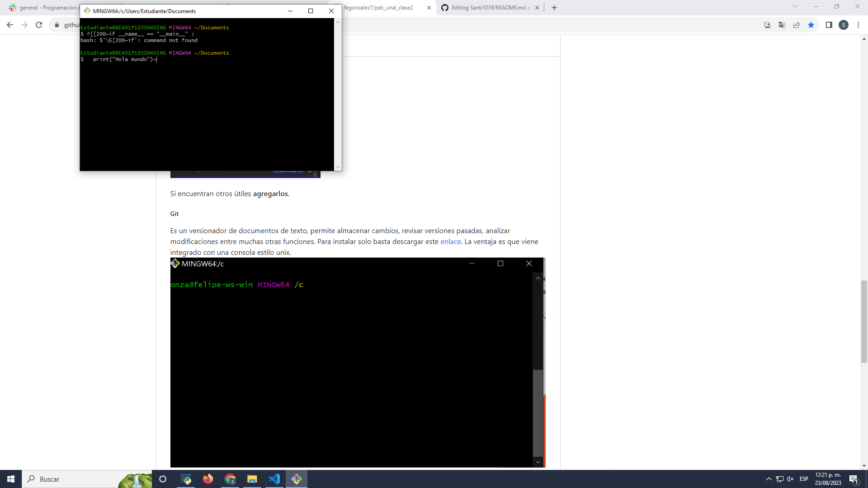Click the Google Translate icon in the address bar
868x488 pixels.
coord(782,25)
